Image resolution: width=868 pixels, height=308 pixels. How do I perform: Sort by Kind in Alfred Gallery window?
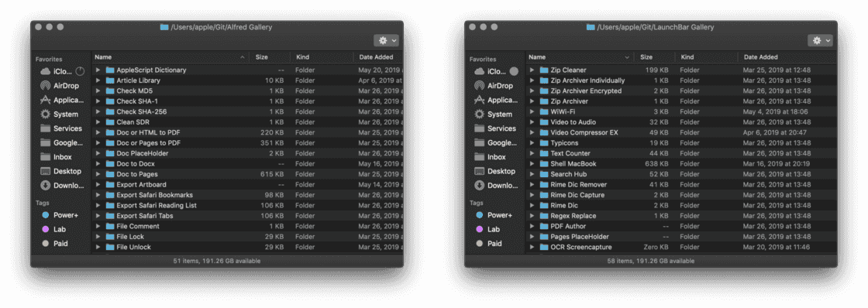[322, 57]
